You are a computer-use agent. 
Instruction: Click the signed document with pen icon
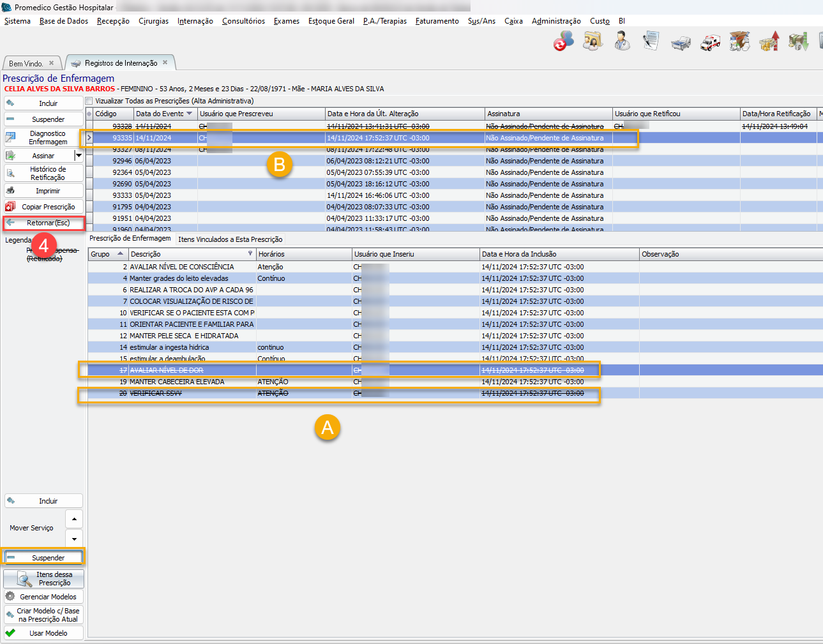coord(651,41)
